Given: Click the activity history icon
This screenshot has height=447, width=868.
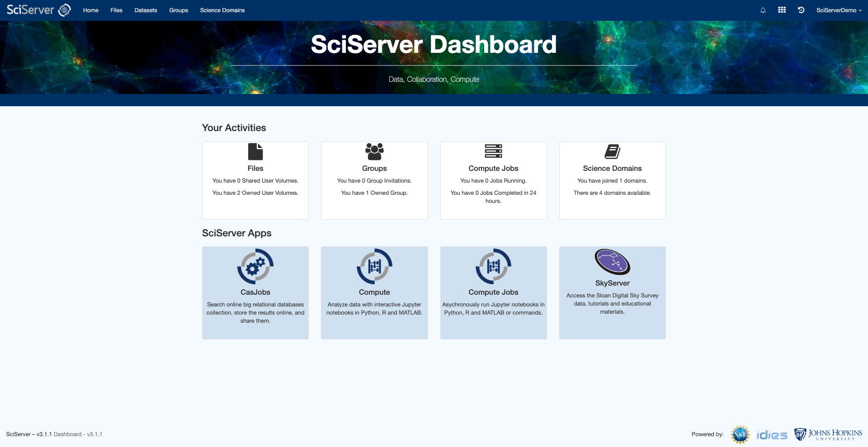Looking at the screenshot, I should [801, 10].
